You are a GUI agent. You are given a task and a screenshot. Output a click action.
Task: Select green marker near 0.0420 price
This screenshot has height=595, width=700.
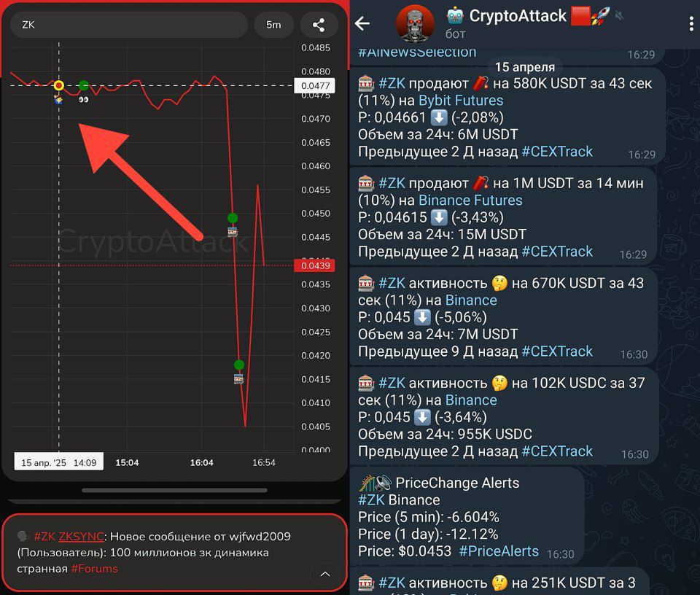tap(239, 365)
